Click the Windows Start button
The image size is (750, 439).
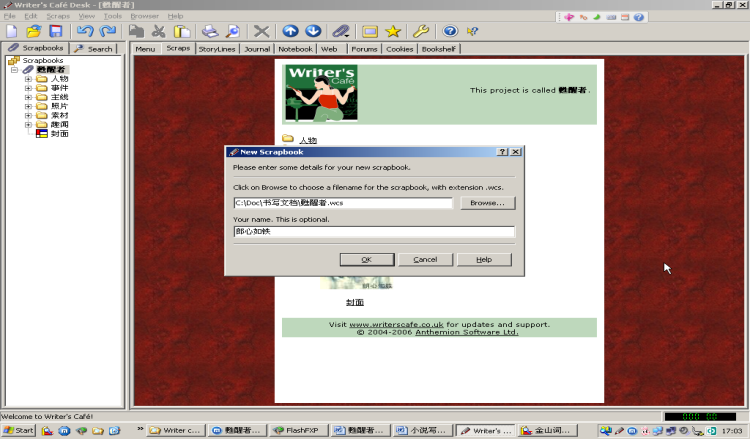(x=19, y=430)
